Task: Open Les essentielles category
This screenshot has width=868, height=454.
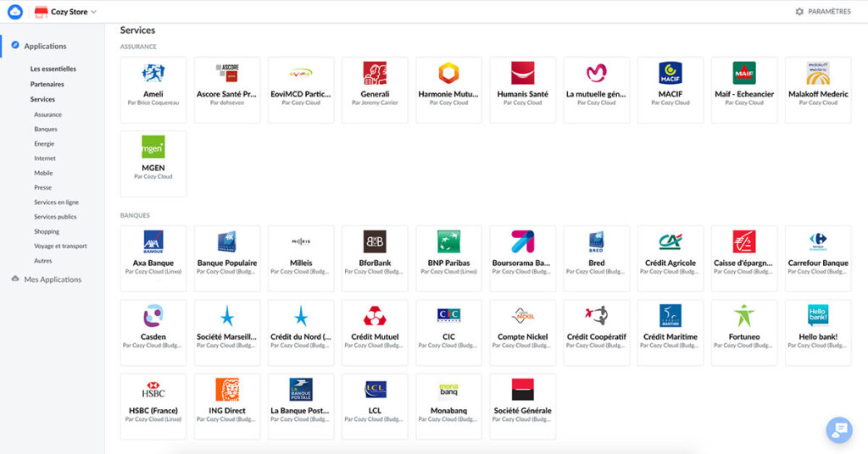Action: point(53,69)
